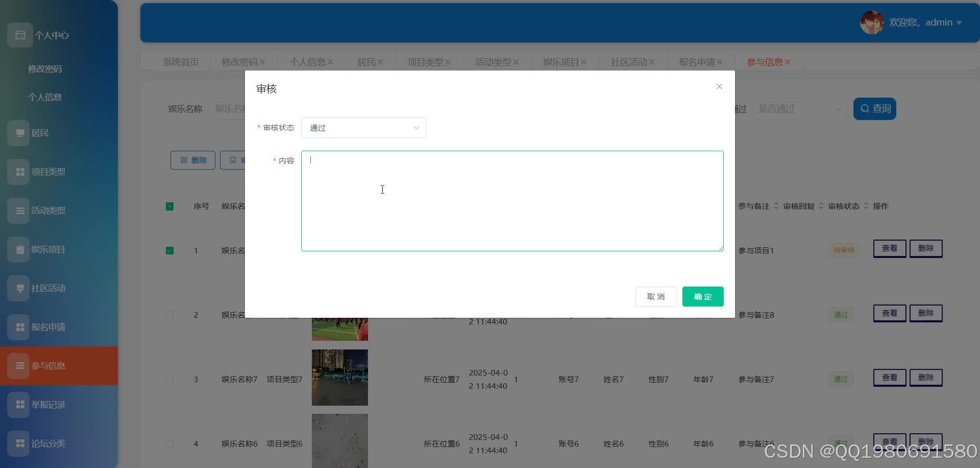Select the 活动类型 sidebar icon
The image size is (980, 468).
coord(48,210)
